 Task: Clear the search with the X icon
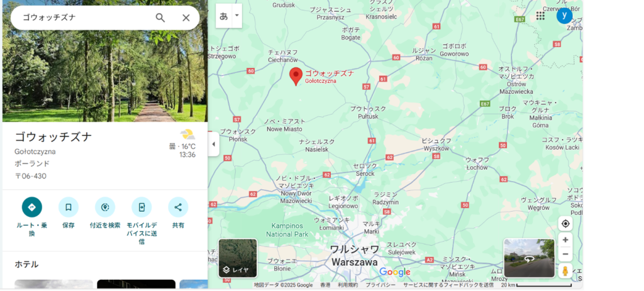(x=186, y=18)
